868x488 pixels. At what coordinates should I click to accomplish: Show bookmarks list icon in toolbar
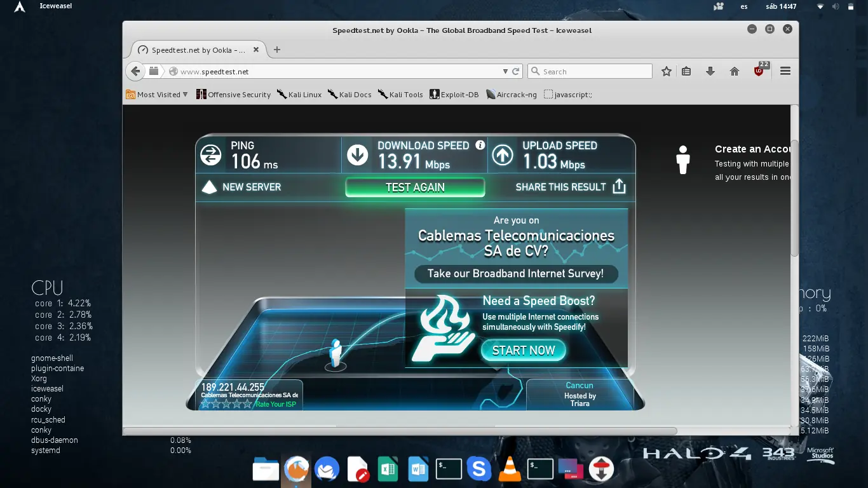pyautogui.click(x=686, y=71)
